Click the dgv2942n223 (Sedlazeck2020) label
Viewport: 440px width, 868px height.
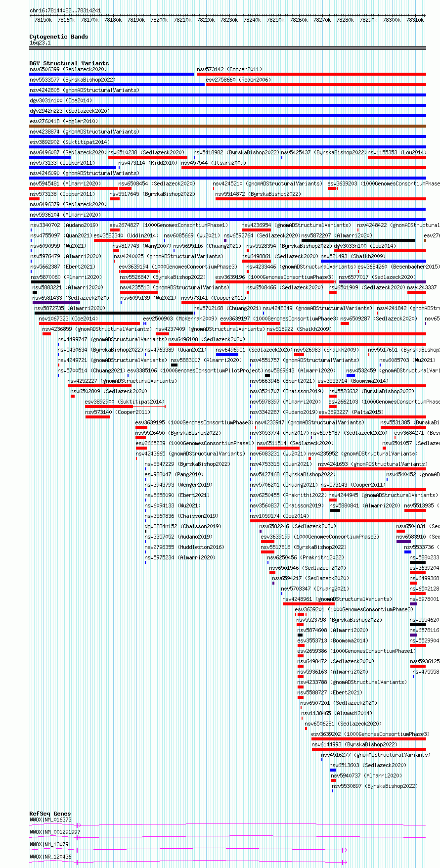pyautogui.click(x=70, y=111)
